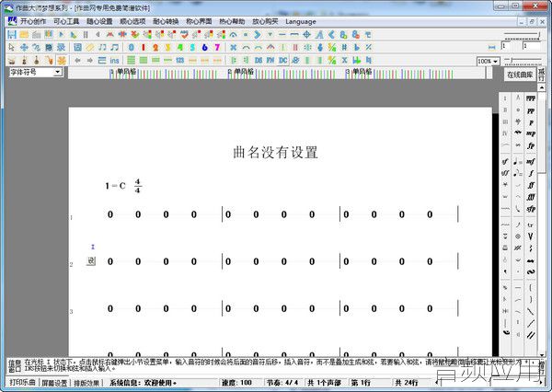
Task: Click the guitar instrument icon
Action: pos(37,60)
